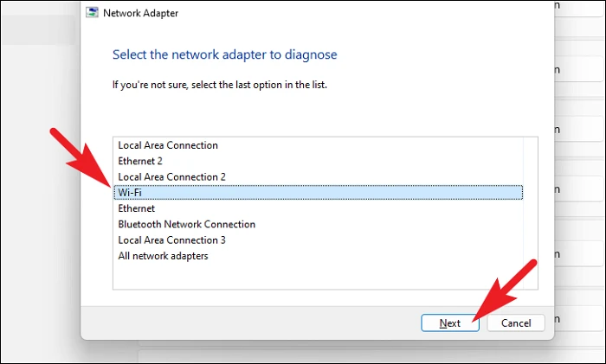Click the Next button
606x364 pixels.
(x=450, y=322)
